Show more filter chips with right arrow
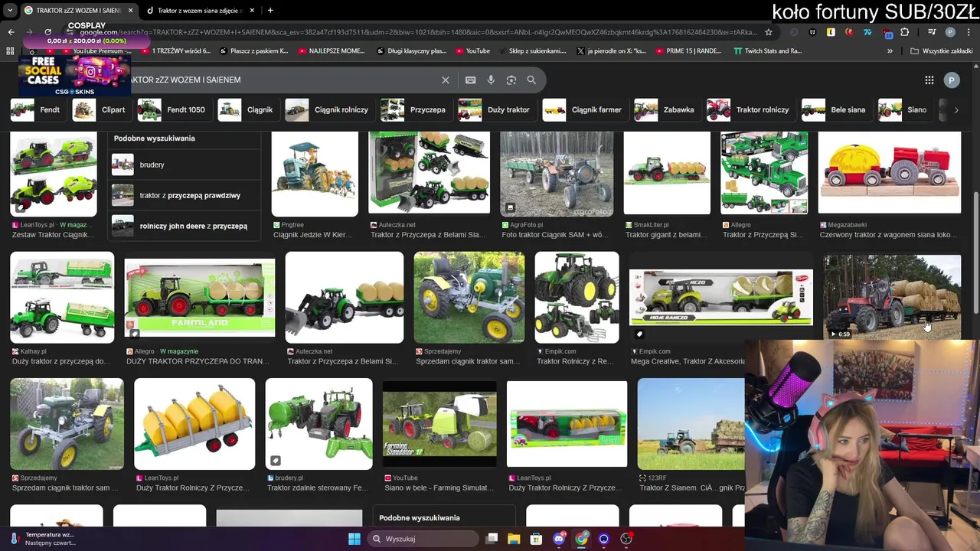This screenshot has height=551, width=980. [x=955, y=109]
